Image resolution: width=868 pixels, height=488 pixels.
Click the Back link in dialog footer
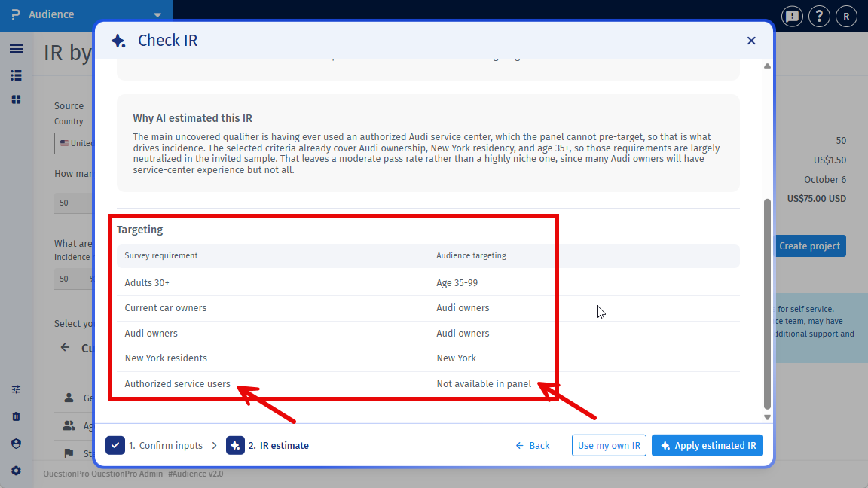click(533, 445)
